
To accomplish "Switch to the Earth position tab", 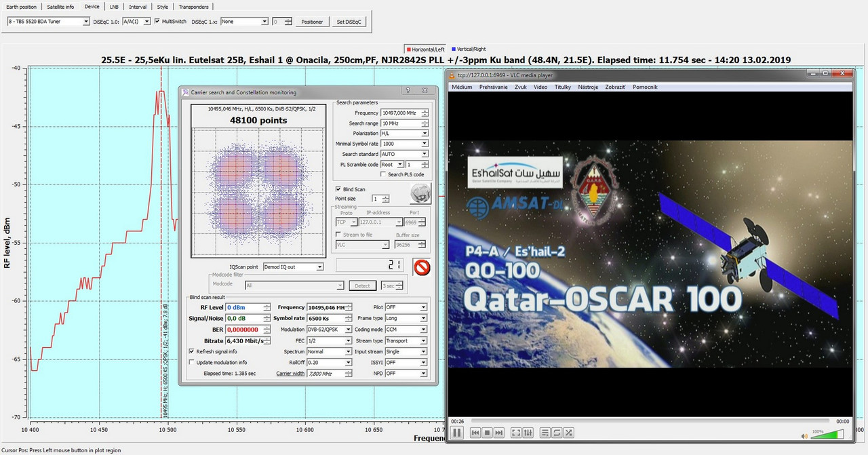I will point(20,7).
